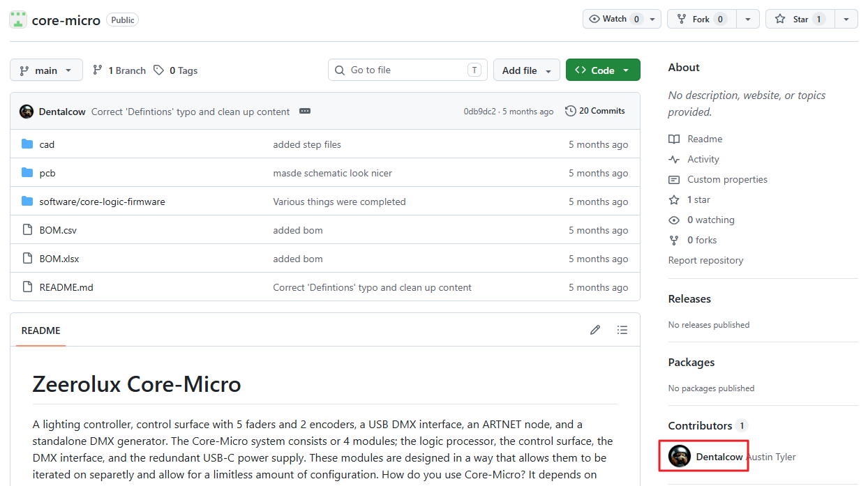Open the cad folder
This screenshot has height=486, width=868.
click(x=47, y=144)
